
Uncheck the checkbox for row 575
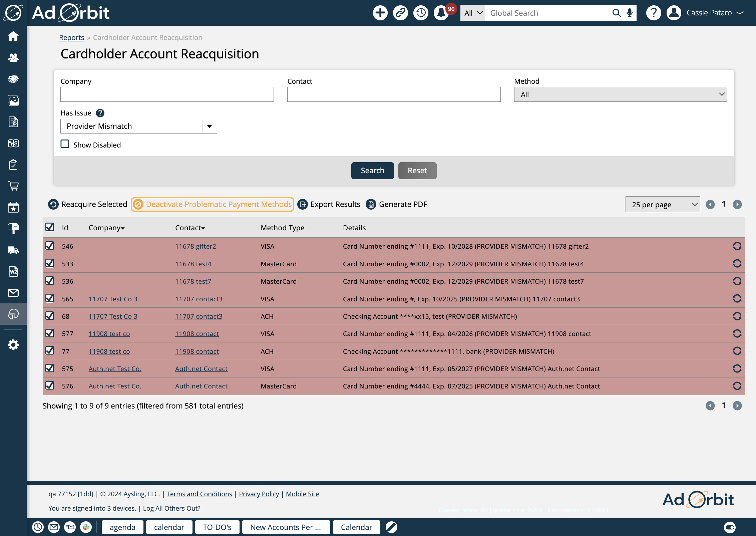50,368
